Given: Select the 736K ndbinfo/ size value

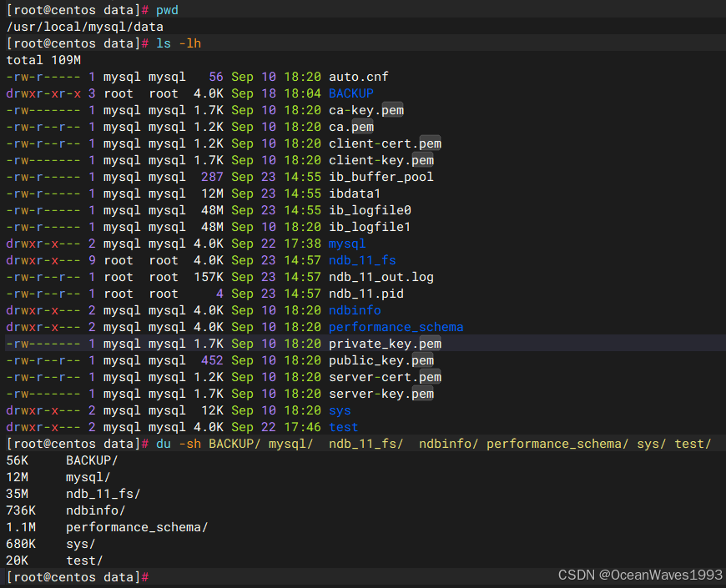Looking at the screenshot, I should [21, 510].
